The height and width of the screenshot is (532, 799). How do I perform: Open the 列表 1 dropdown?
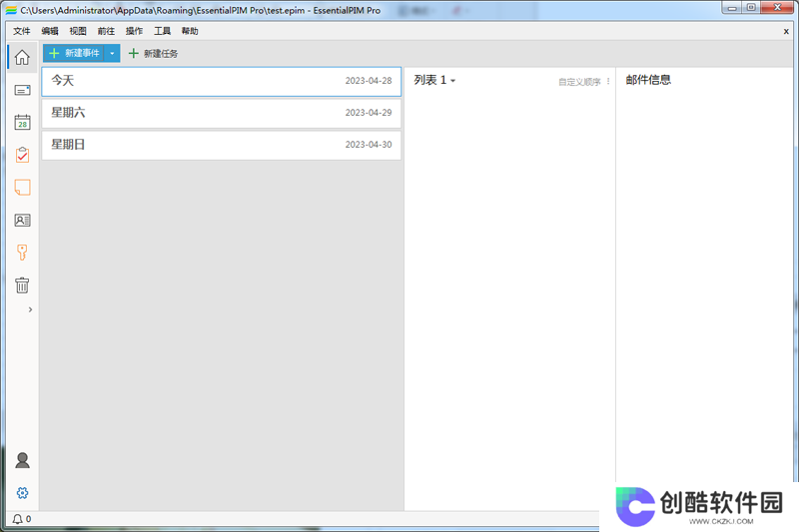click(434, 80)
